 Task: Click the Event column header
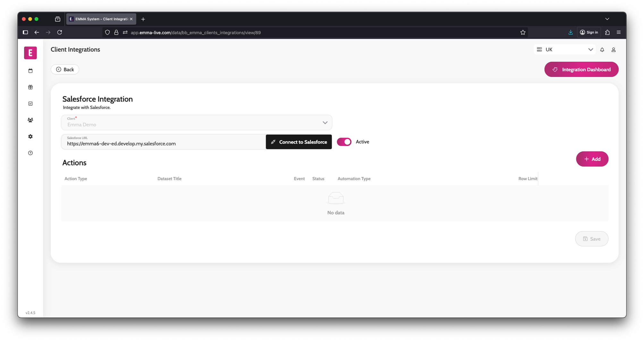299,179
